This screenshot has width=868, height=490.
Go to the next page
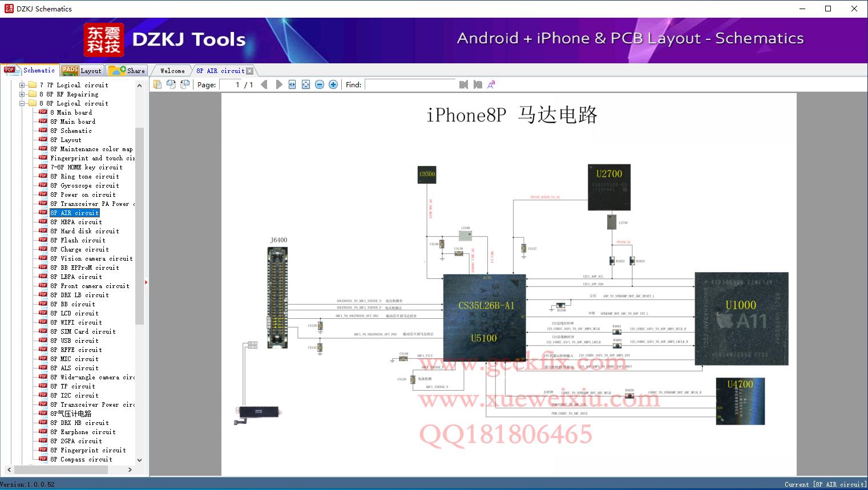(278, 84)
